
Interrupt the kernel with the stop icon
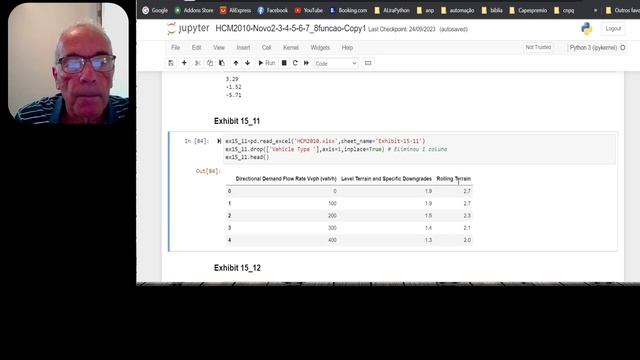[x=284, y=63]
